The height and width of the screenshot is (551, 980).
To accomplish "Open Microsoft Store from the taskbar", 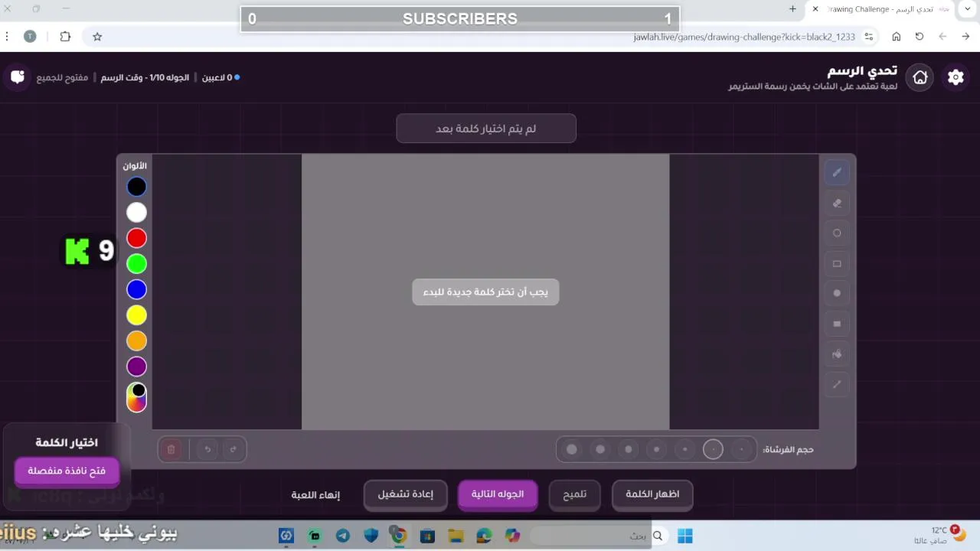I will pyautogui.click(x=427, y=536).
